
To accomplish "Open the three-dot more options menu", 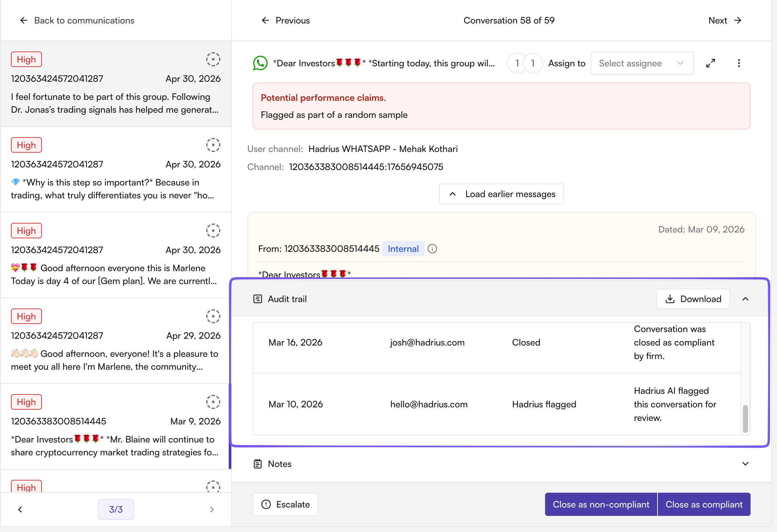I will click(739, 63).
